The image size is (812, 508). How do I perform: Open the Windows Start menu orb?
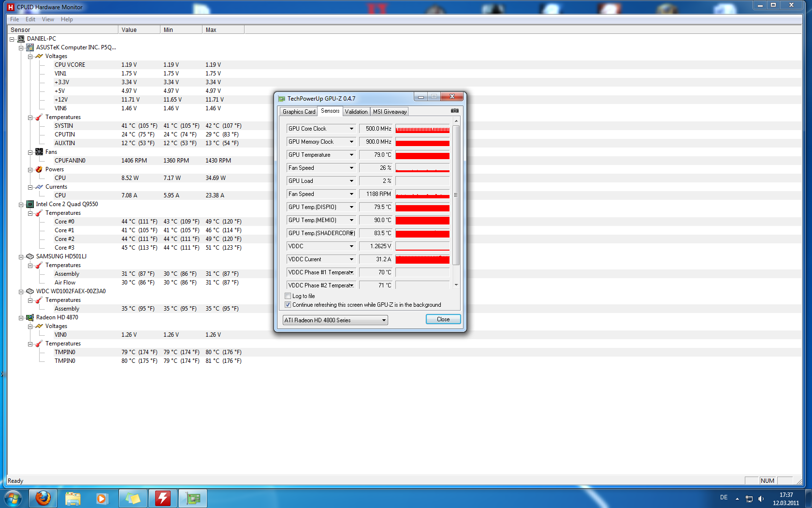pyautogui.click(x=13, y=498)
